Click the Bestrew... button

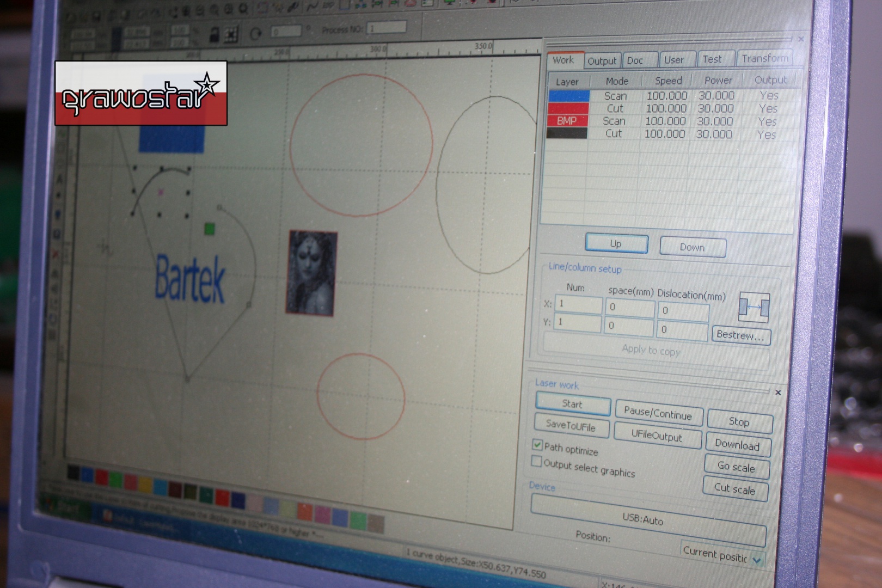[x=741, y=334]
